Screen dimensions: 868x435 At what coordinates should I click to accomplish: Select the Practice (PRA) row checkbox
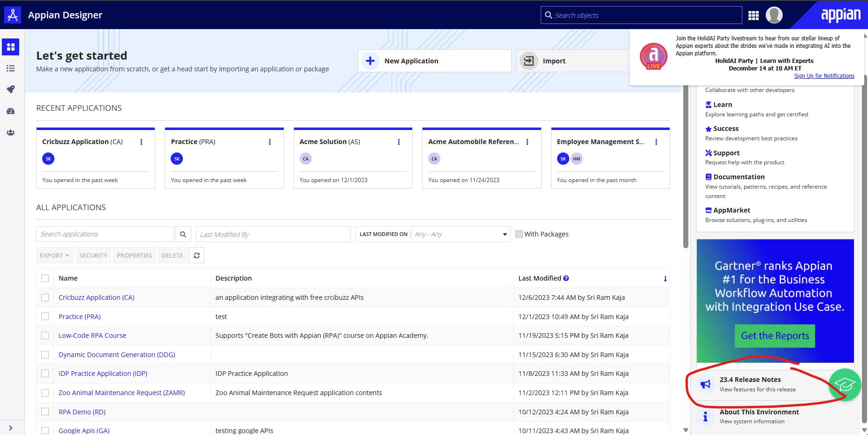pyautogui.click(x=45, y=317)
